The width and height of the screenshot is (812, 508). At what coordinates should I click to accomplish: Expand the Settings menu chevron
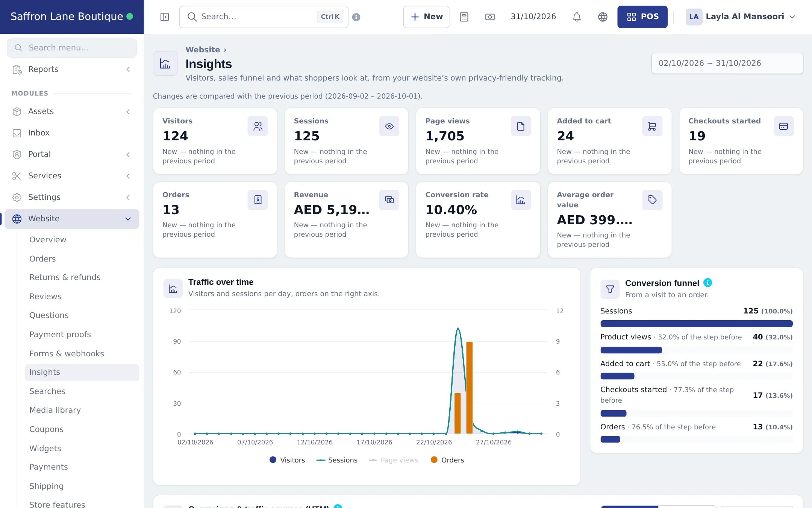128,198
